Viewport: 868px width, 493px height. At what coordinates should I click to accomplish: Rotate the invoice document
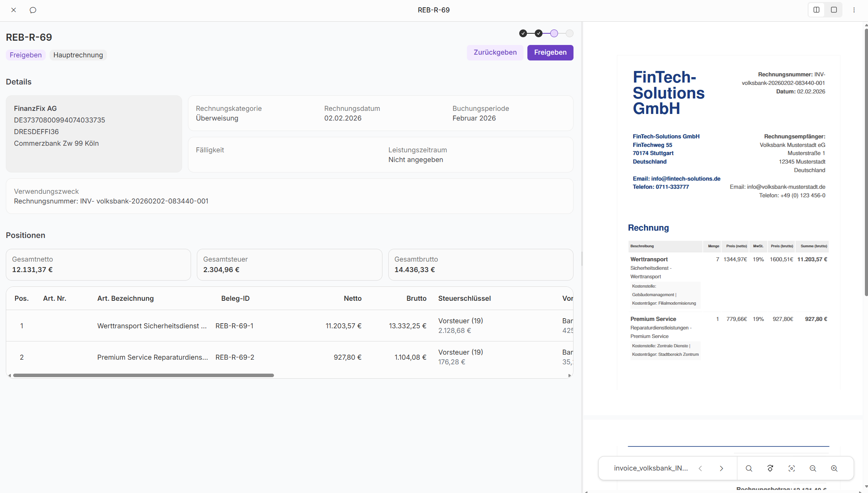point(770,468)
